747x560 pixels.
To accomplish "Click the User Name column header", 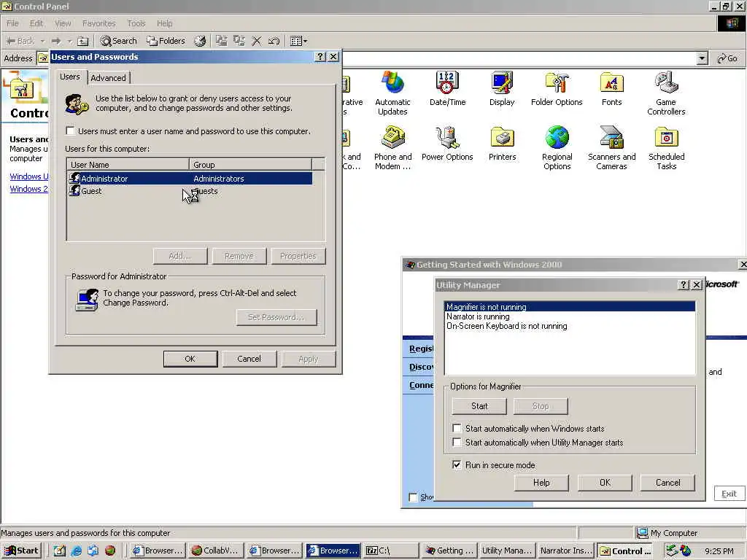I will (x=128, y=165).
